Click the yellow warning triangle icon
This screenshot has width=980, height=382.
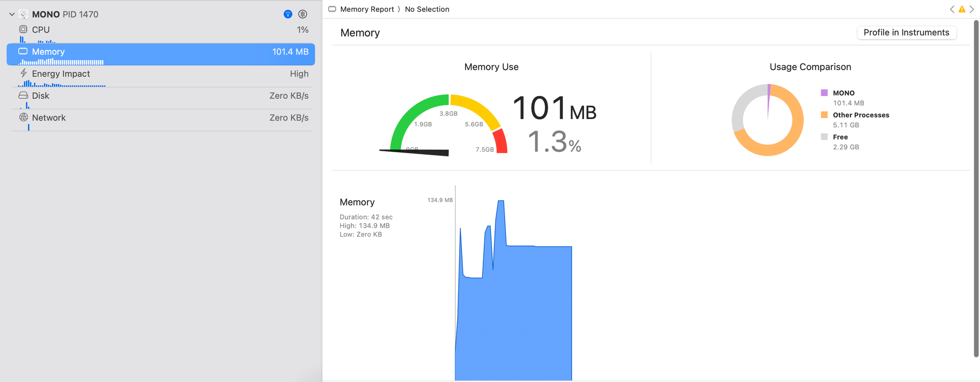tap(962, 9)
